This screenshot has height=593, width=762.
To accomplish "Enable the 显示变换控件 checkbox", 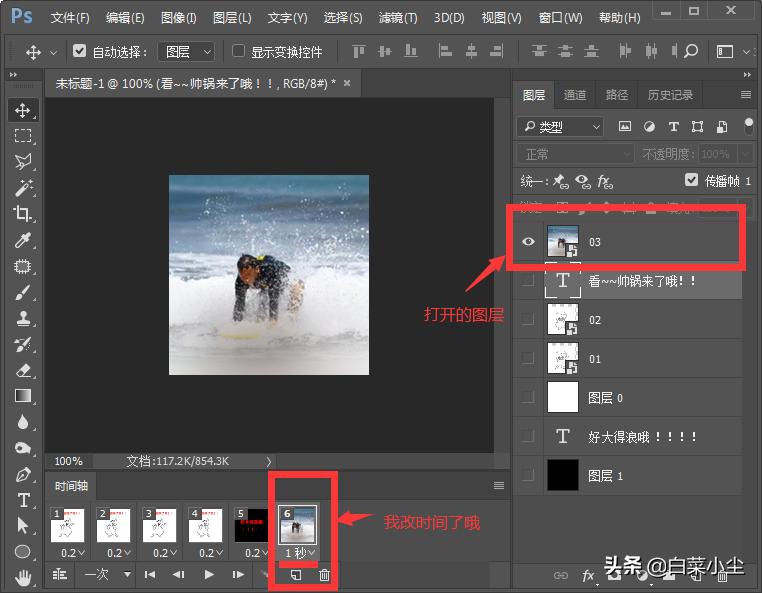I will click(238, 51).
